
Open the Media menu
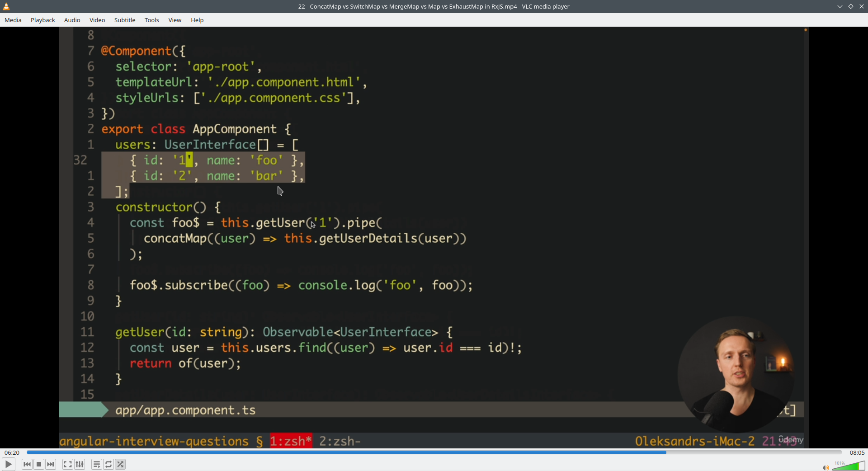[13, 20]
